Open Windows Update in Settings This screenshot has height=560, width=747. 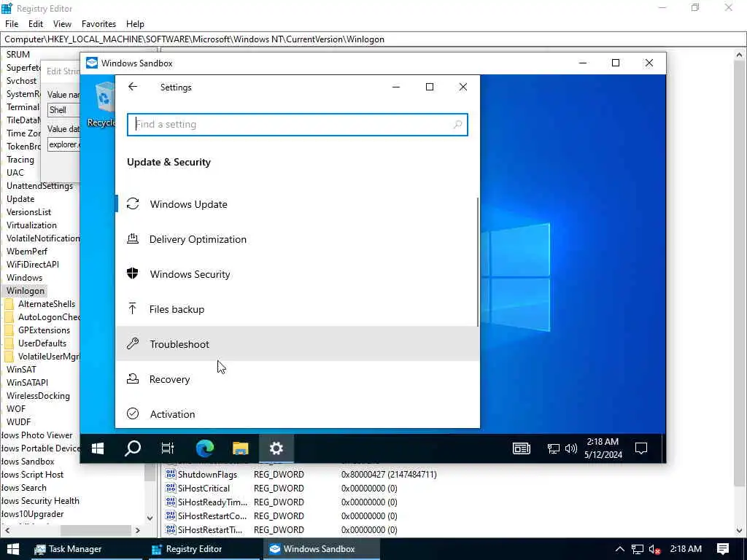pyautogui.click(x=298, y=204)
